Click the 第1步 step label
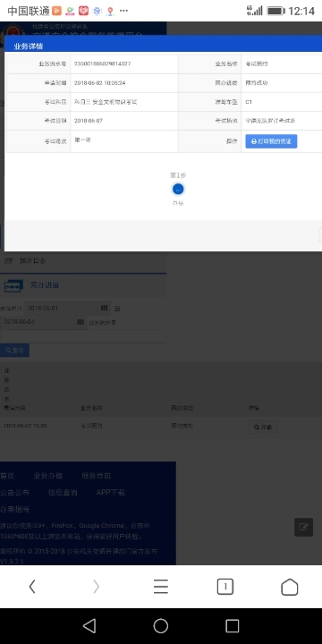 click(x=178, y=175)
